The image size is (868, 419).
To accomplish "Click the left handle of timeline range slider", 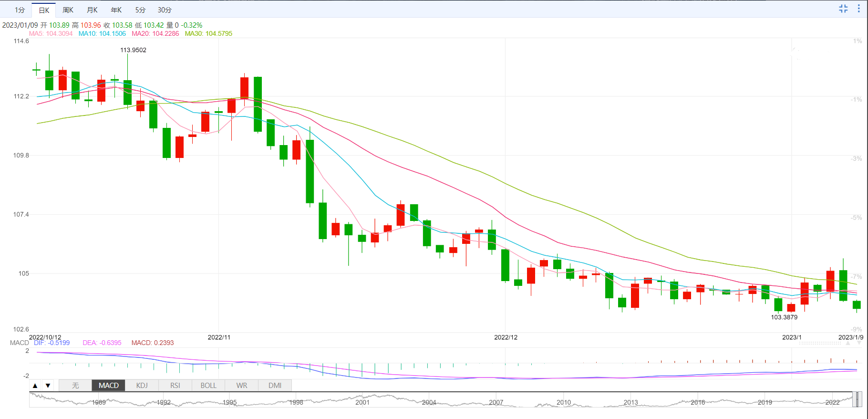I will [x=855, y=399].
